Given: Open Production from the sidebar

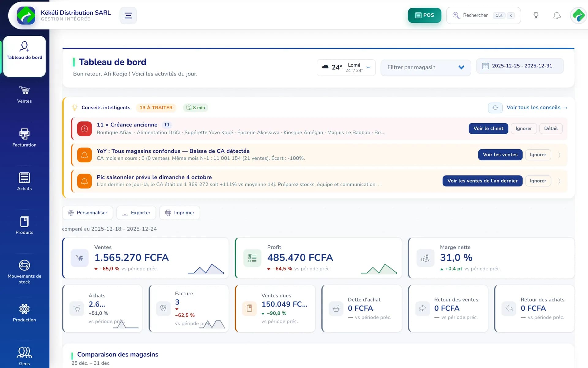Looking at the screenshot, I should [x=24, y=313].
